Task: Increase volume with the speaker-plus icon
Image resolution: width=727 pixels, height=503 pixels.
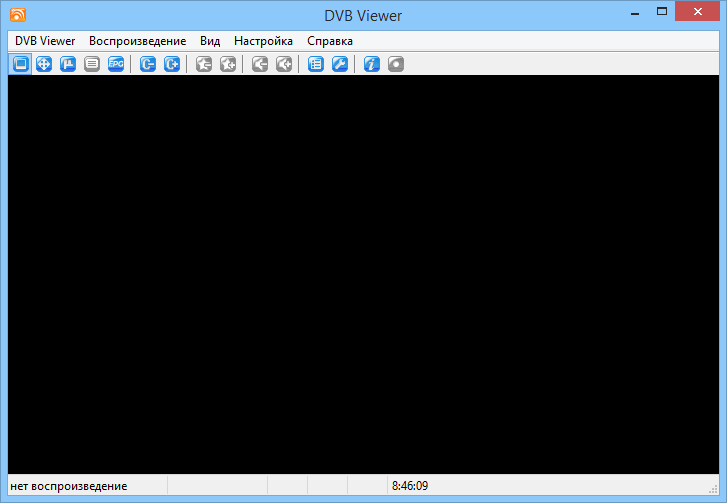Action: (x=284, y=64)
